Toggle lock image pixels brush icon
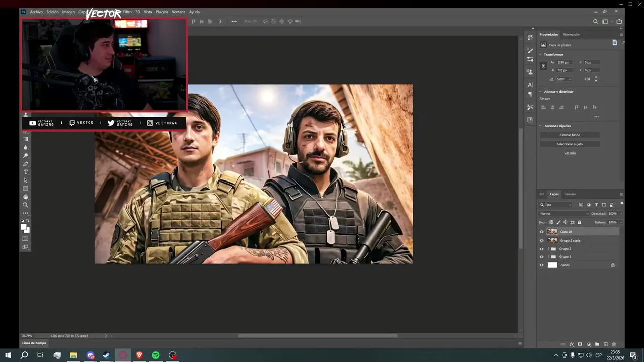 (558, 222)
